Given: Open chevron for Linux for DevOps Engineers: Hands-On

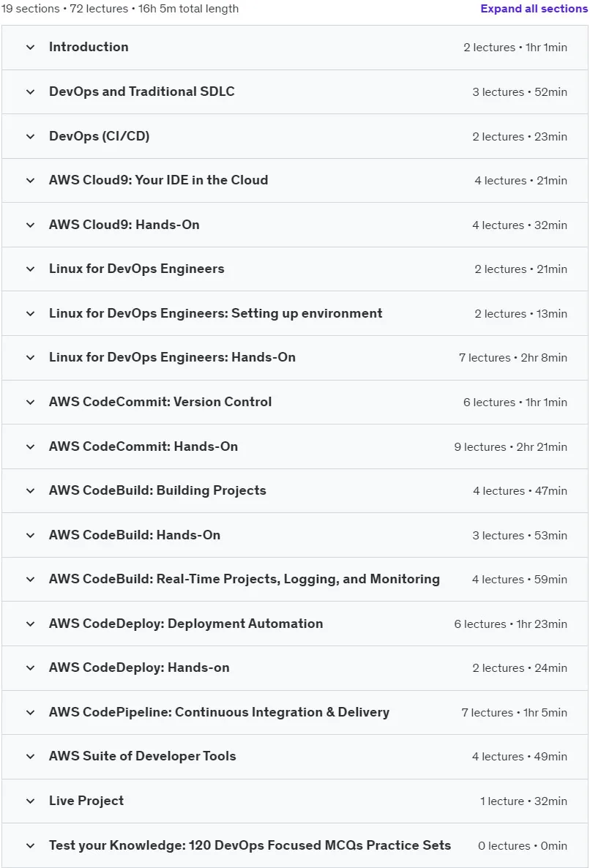Looking at the screenshot, I should click(31, 358).
